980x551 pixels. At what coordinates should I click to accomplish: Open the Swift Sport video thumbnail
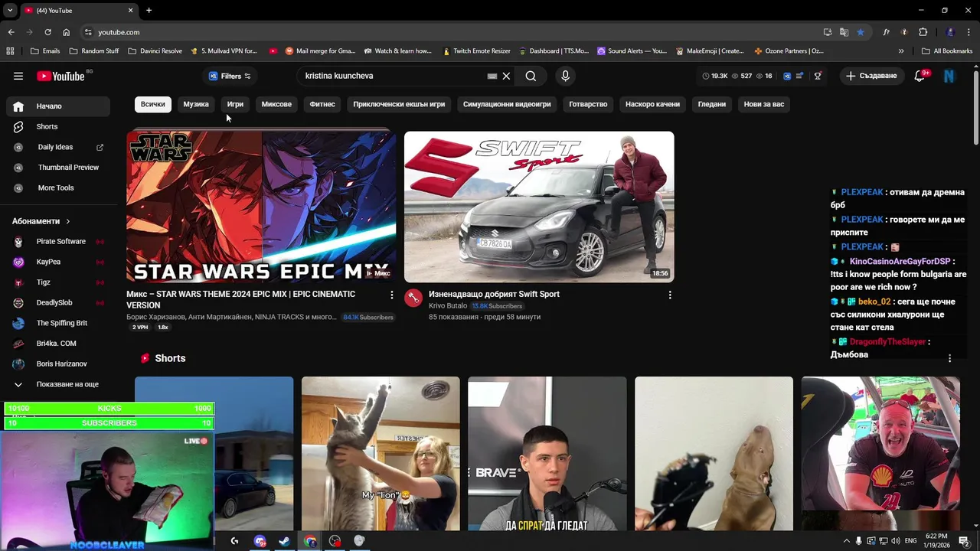point(539,207)
